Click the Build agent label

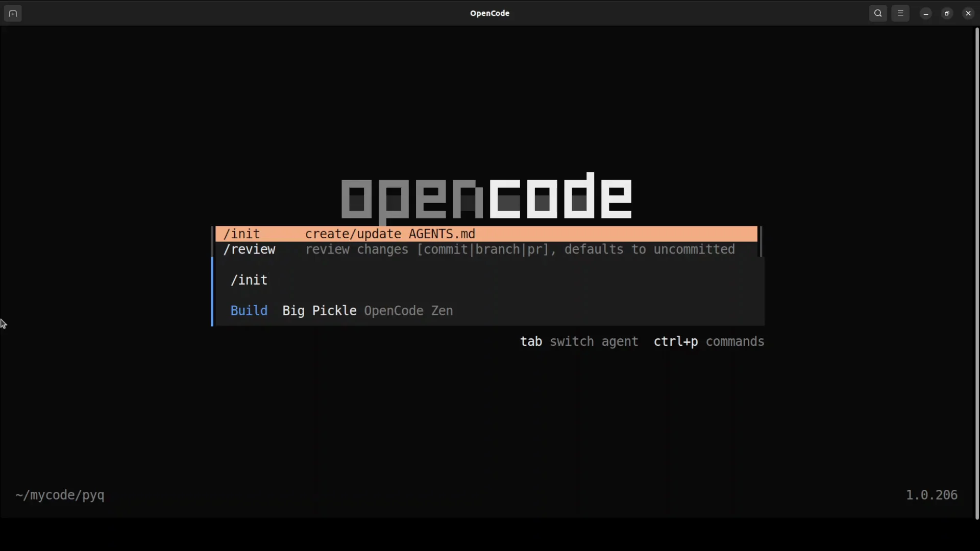[249, 311]
